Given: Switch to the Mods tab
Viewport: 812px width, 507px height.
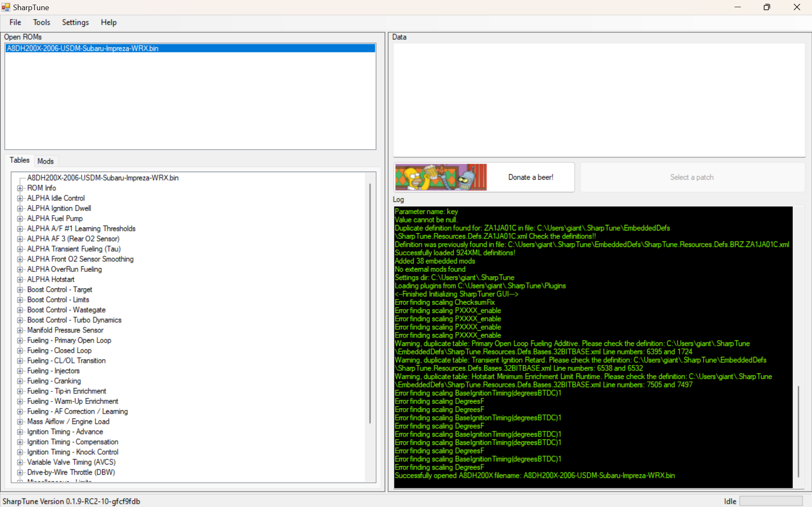Looking at the screenshot, I should [x=45, y=161].
